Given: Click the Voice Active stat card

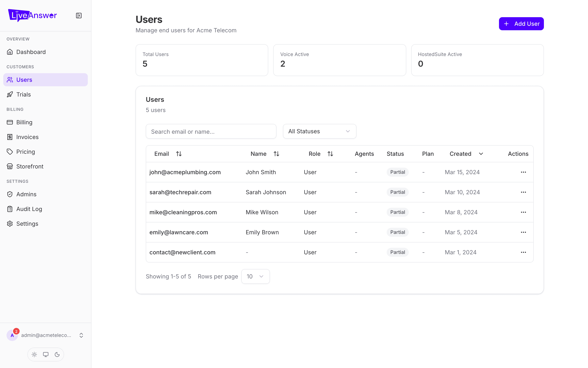Looking at the screenshot, I should tap(340, 60).
